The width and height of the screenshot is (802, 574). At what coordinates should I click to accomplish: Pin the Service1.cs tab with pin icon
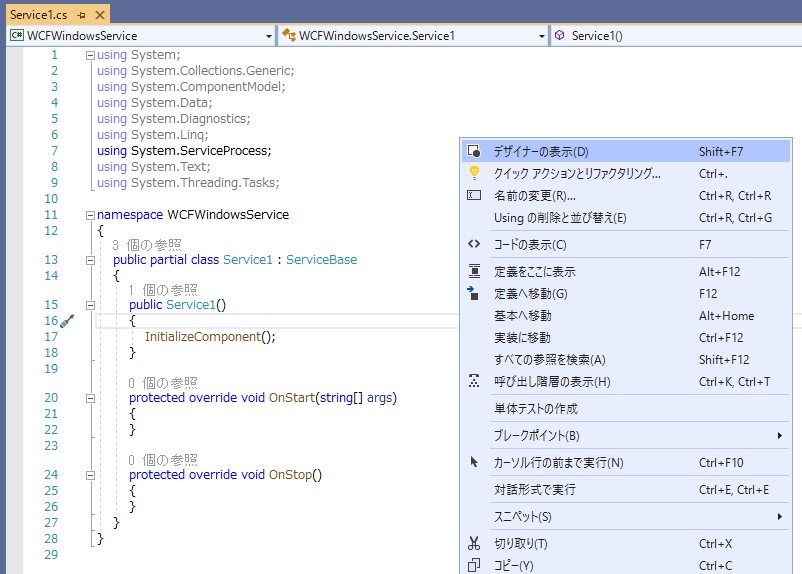point(81,15)
